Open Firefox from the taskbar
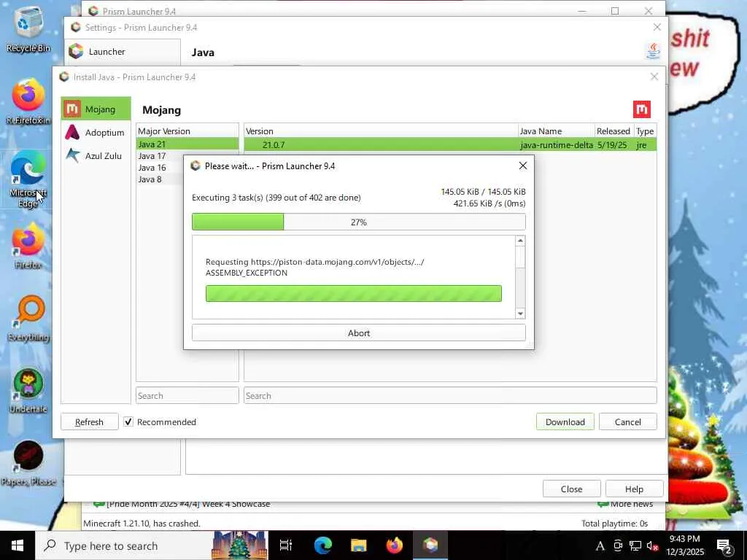The height and width of the screenshot is (560, 747). pos(394,545)
